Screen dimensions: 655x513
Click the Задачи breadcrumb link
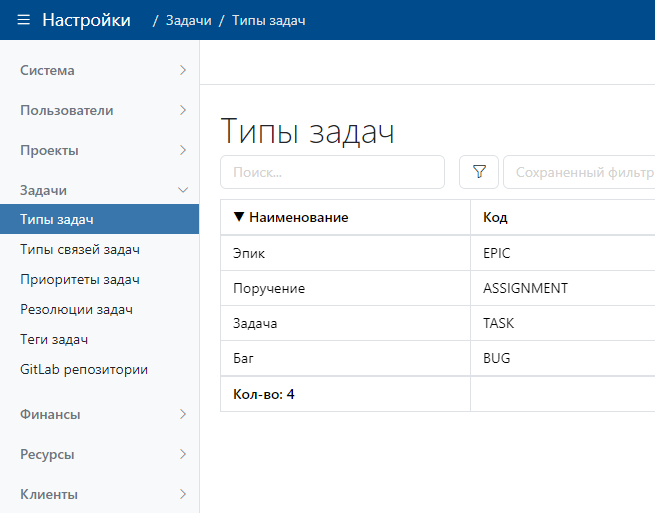pyautogui.click(x=188, y=20)
